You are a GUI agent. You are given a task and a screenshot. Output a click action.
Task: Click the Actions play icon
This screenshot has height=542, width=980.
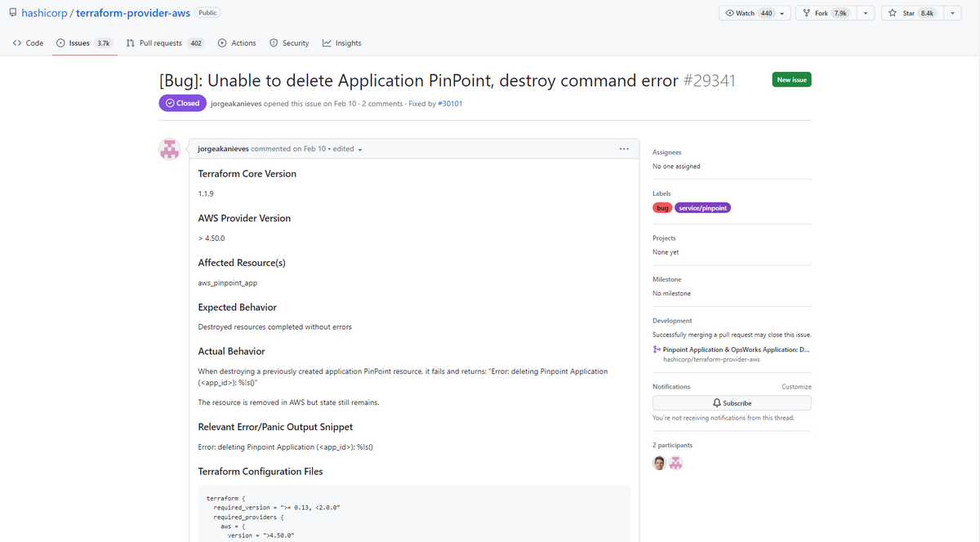(x=222, y=43)
